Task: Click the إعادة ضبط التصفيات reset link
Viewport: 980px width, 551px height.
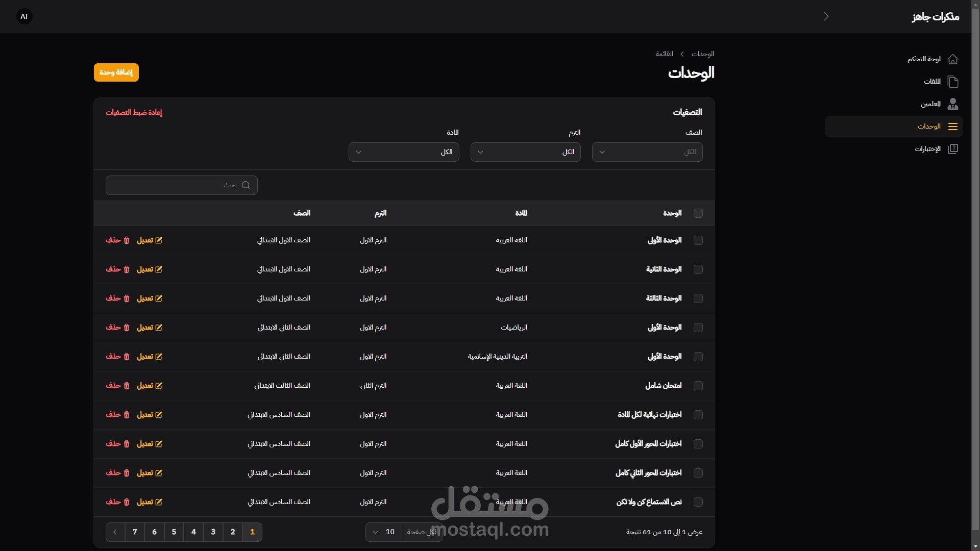Action: pos(134,112)
